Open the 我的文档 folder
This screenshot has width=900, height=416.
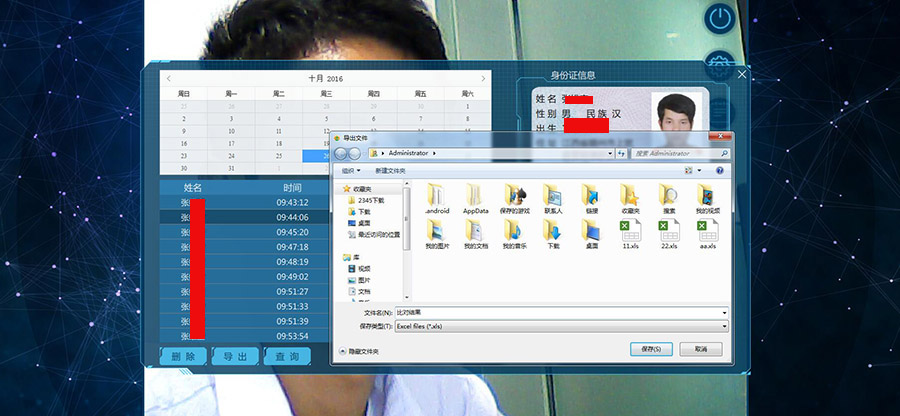(x=476, y=231)
